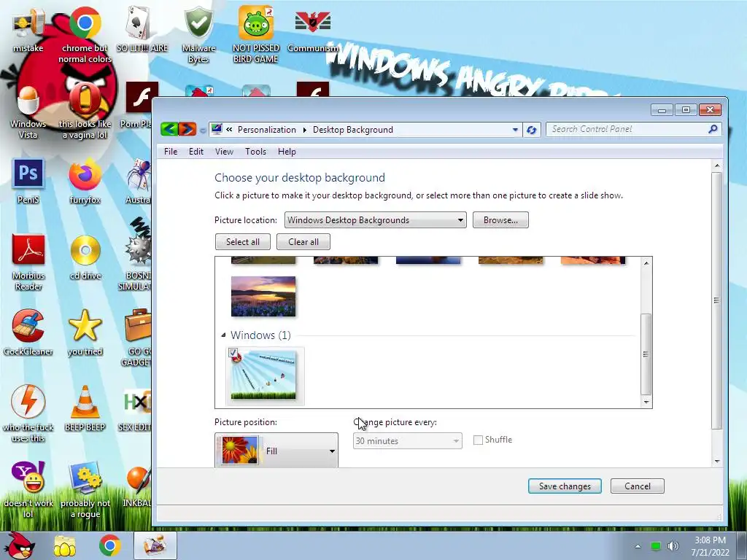Viewport: 747px width, 560px height.
Task: Click the wallpaper list scrollbar thumb
Action: [x=646, y=354]
